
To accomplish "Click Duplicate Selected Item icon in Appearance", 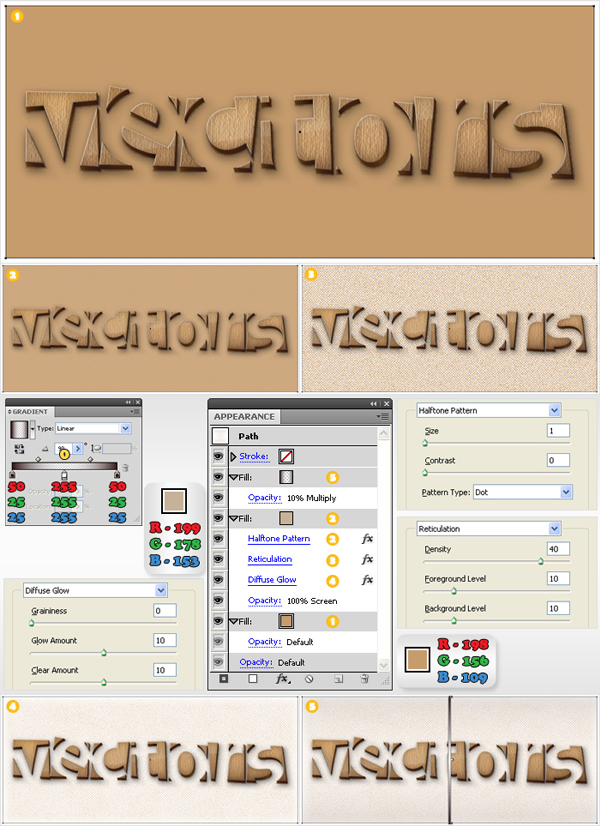I will point(339,679).
